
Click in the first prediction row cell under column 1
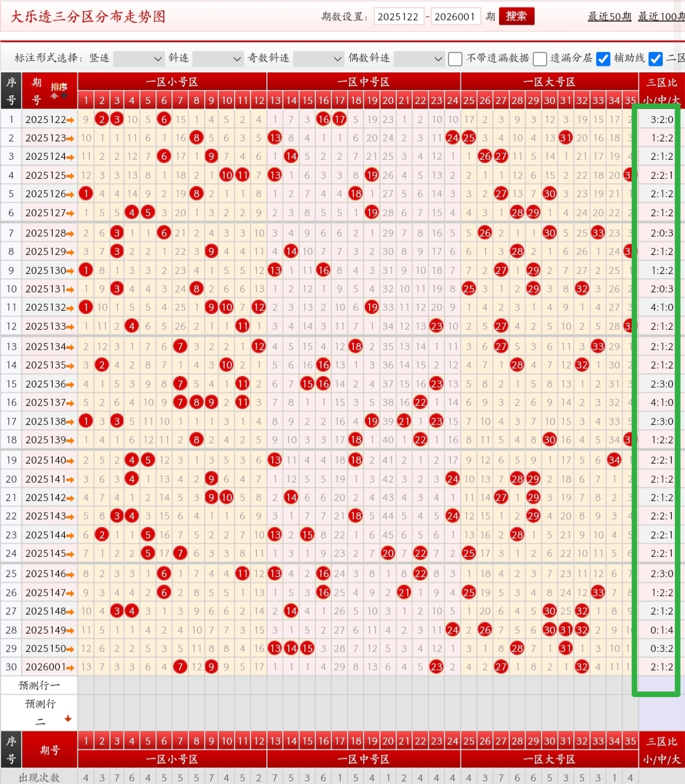click(86, 685)
